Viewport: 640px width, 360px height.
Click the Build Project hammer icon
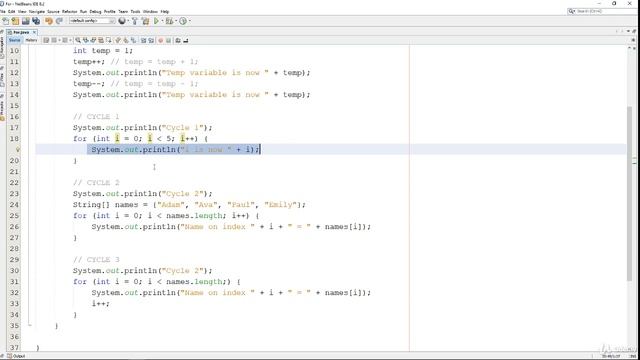point(134,21)
